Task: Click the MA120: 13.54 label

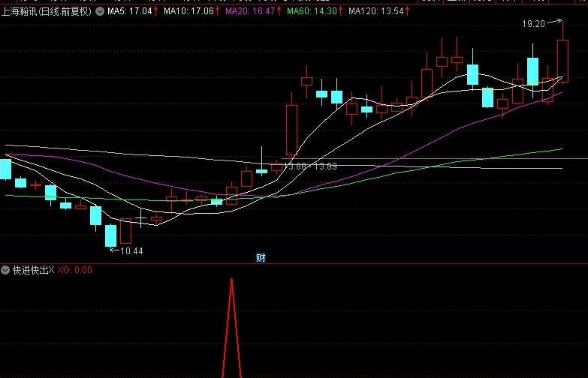Action: click(376, 11)
